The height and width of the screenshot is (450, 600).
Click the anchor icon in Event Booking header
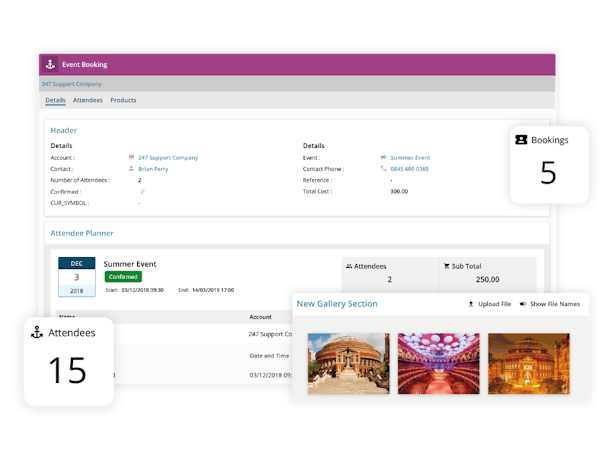(50, 64)
